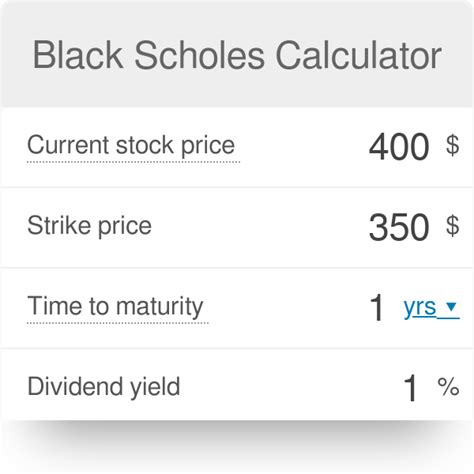
Task: Click empty space in Current stock price row
Action: [302, 146]
